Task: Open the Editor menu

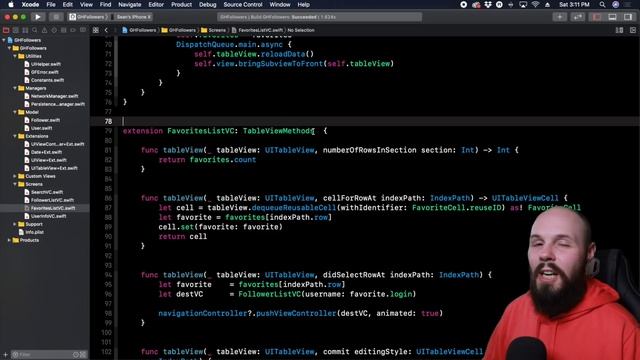Action: 156,4
